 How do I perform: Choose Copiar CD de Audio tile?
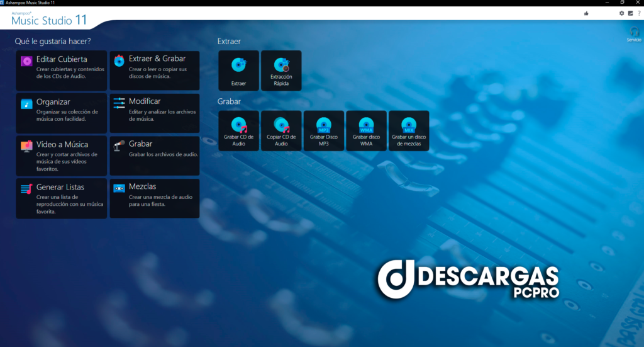click(x=281, y=131)
